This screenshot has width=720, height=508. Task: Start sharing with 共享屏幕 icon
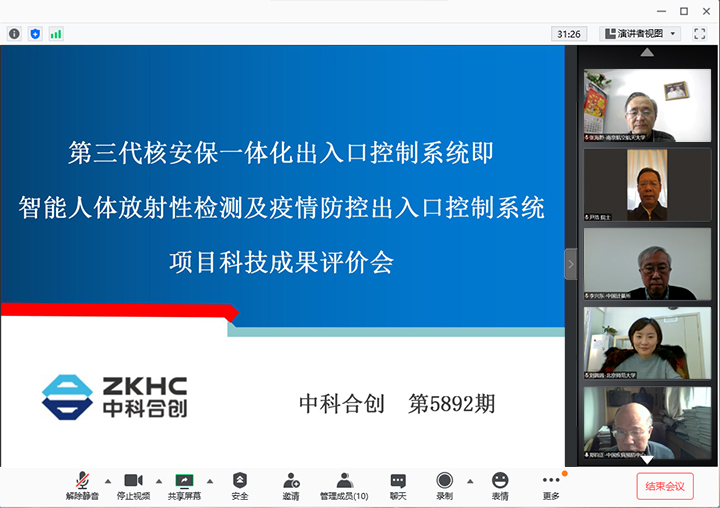coord(184,480)
